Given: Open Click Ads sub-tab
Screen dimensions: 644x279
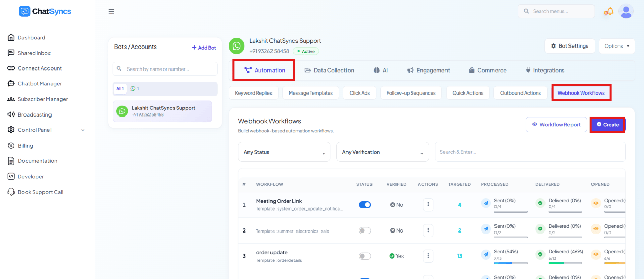Looking at the screenshot, I should pos(359,93).
